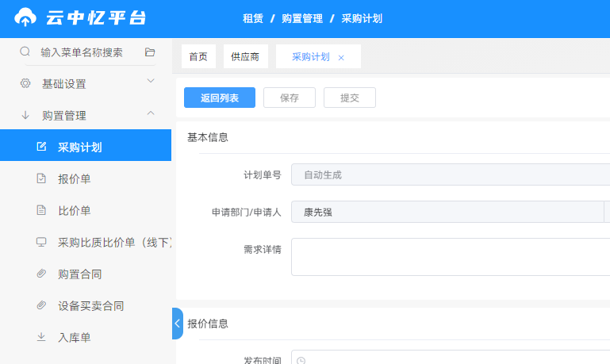Click the 返回列表 button
610x364 pixels.
[x=220, y=98]
